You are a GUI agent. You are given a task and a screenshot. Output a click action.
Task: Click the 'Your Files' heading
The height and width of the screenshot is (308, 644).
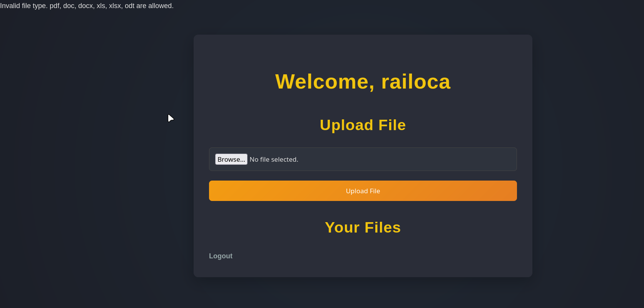click(363, 228)
